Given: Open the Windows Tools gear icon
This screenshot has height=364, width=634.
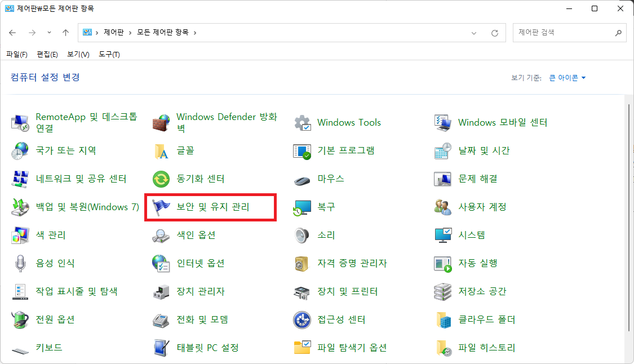Looking at the screenshot, I should (302, 122).
